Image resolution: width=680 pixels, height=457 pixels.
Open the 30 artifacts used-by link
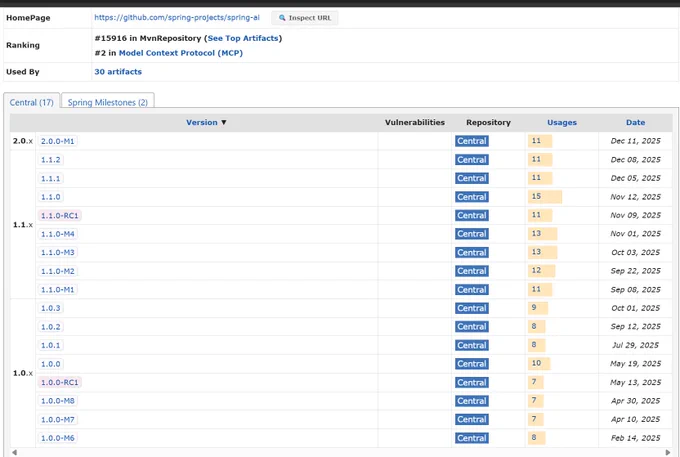coord(118,72)
